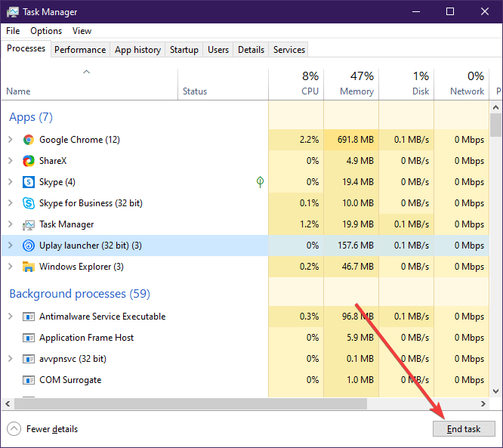Expand the avvpnsvc (32 bit) row
Screen dimensions: 503x448
pyautogui.click(x=11, y=359)
